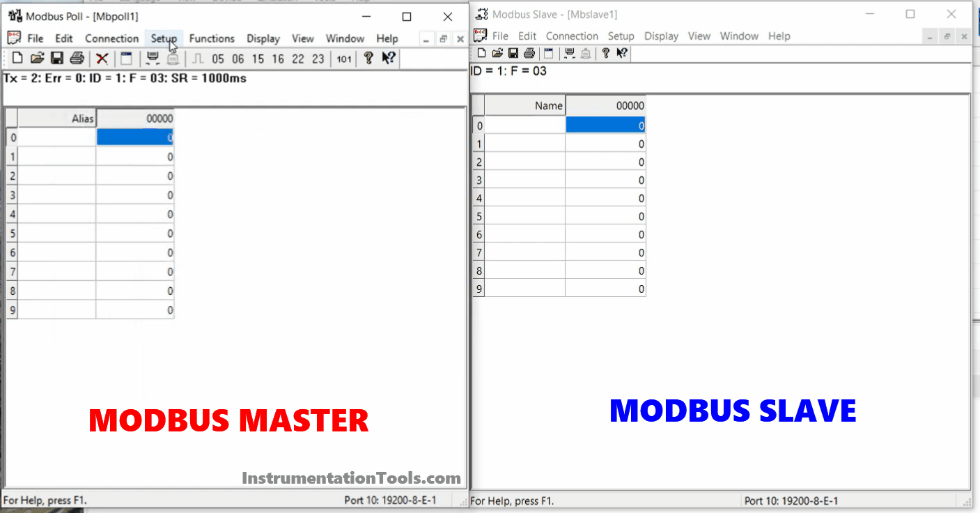Open the View menu in Modbus Slave
Image resolution: width=980 pixels, height=513 pixels.
coord(699,36)
